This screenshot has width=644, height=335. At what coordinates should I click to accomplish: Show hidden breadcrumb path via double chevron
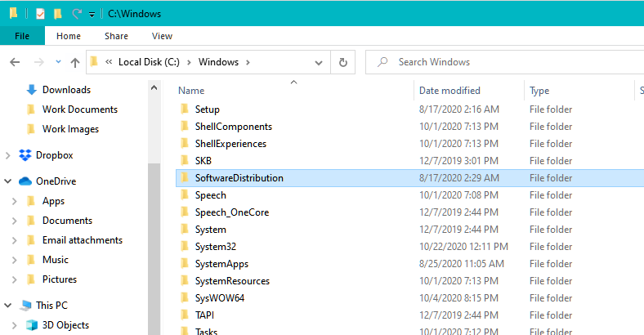[109, 62]
